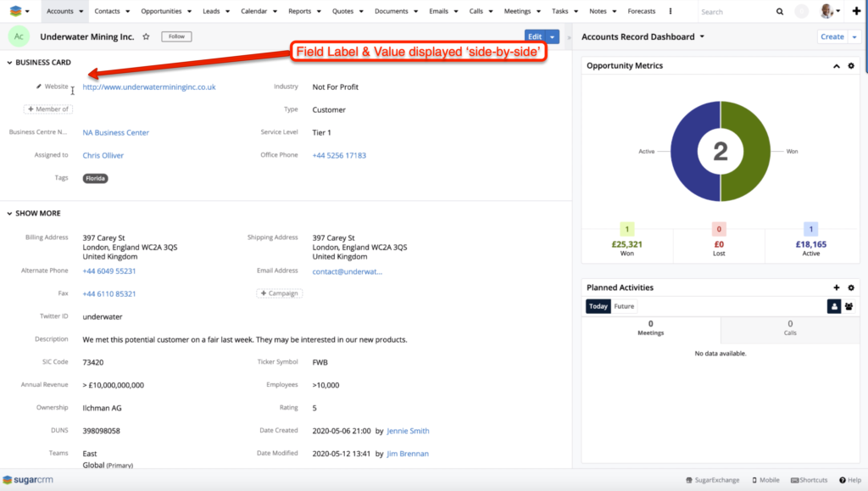Viewport: 868px width, 491px height.
Task: Open NA Business Center link
Action: tap(115, 133)
